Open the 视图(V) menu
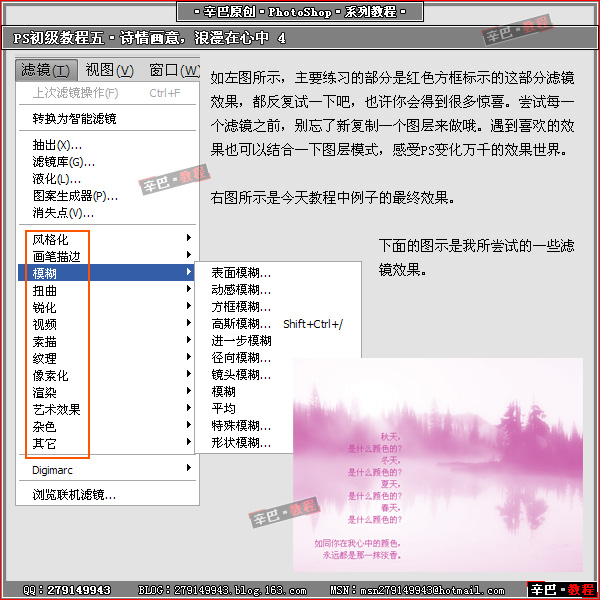 pyautogui.click(x=109, y=70)
